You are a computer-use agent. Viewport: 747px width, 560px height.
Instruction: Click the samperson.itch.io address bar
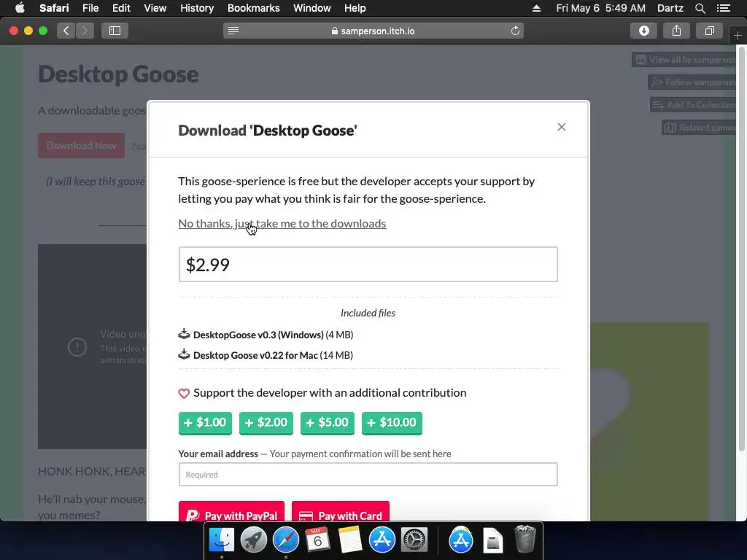click(373, 31)
